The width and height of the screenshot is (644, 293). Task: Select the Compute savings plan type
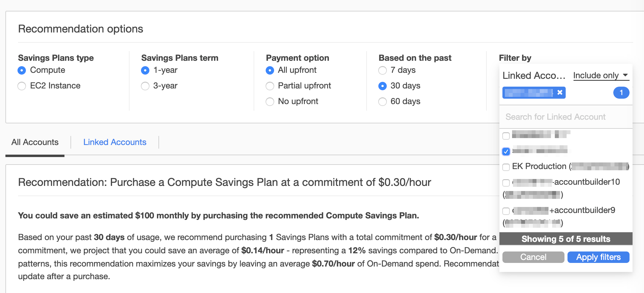(x=22, y=70)
